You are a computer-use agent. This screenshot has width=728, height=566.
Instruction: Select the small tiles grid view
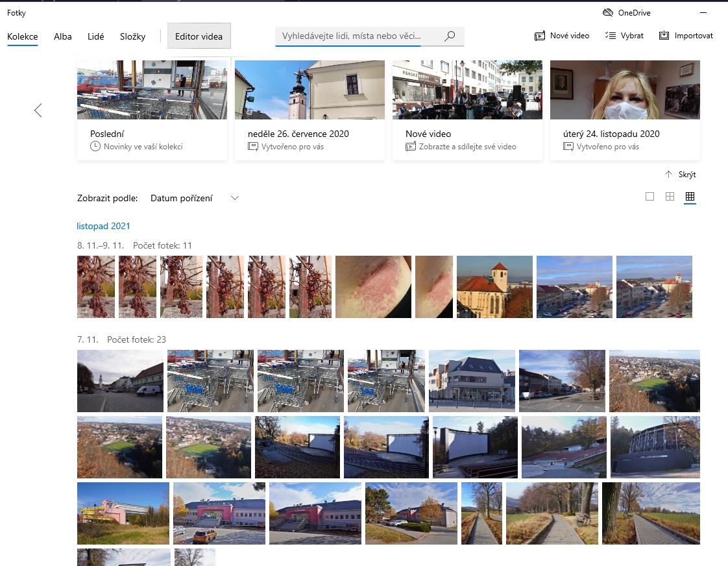coord(690,197)
